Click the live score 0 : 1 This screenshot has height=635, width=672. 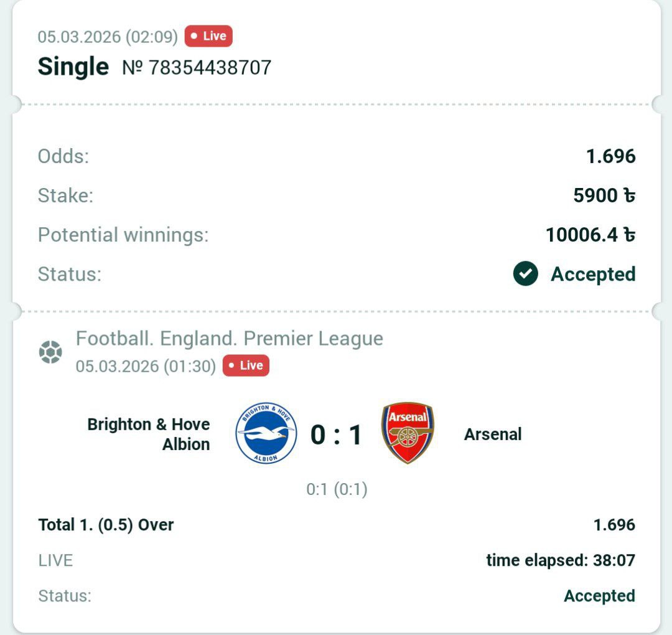[336, 435]
